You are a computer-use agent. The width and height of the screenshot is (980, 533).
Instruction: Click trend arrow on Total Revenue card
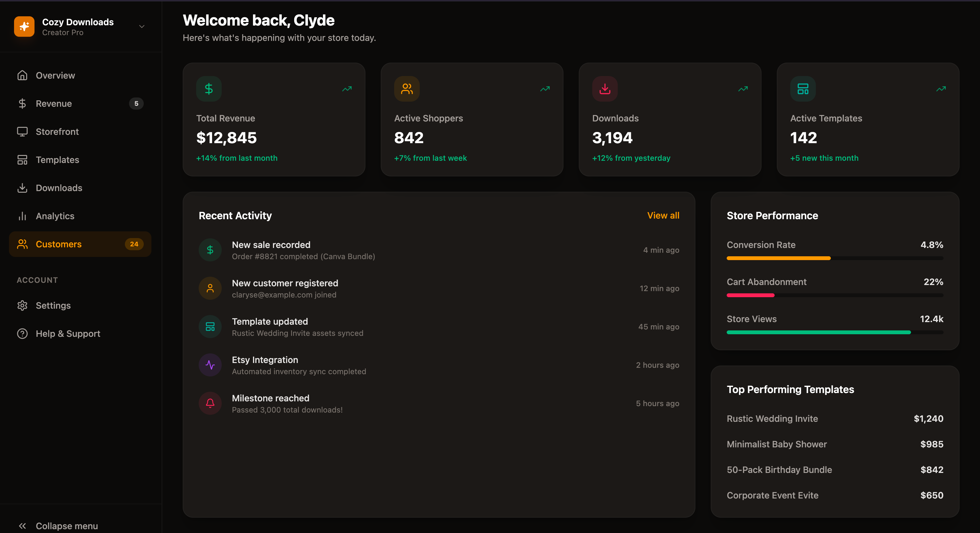(347, 89)
